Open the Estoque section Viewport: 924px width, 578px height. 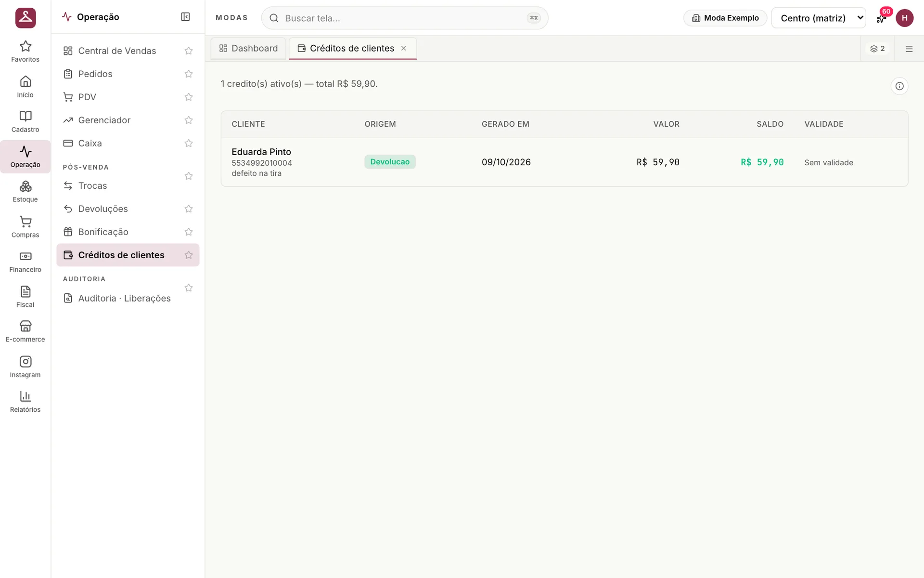pos(25,192)
